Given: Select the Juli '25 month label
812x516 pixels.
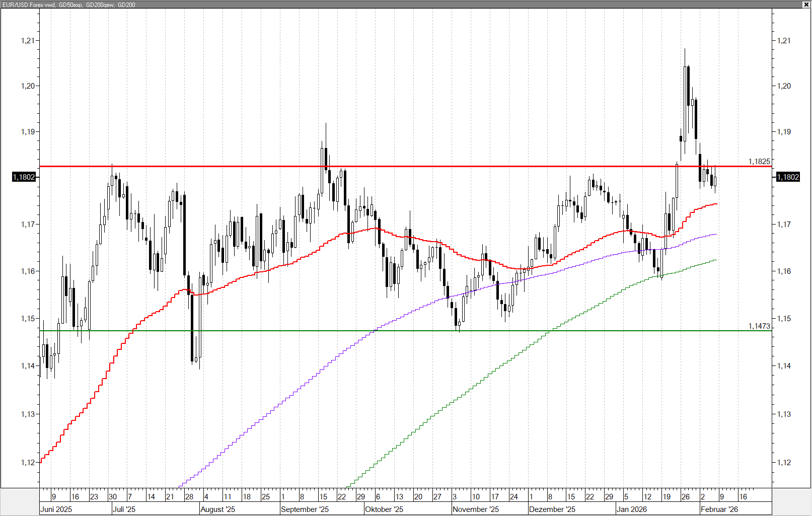Looking at the screenshot, I should tap(124, 509).
